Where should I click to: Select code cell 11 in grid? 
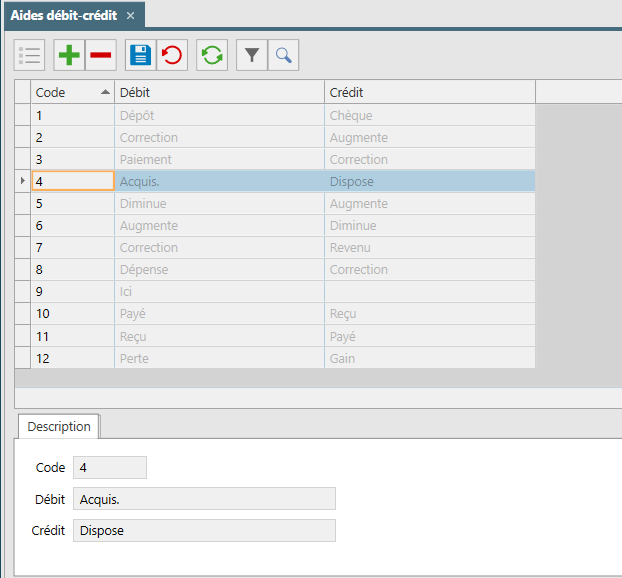(73, 336)
